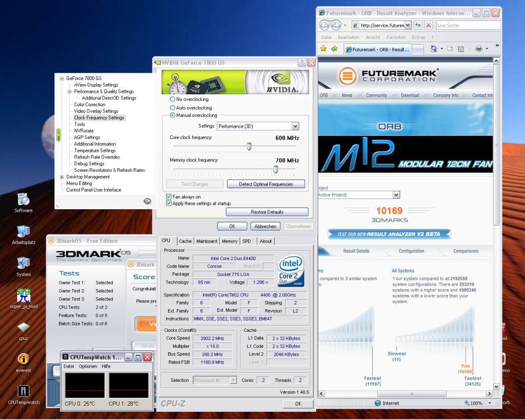525x420 pixels.
Task: Open browser address bar dropdown
Action: point(408,25)
